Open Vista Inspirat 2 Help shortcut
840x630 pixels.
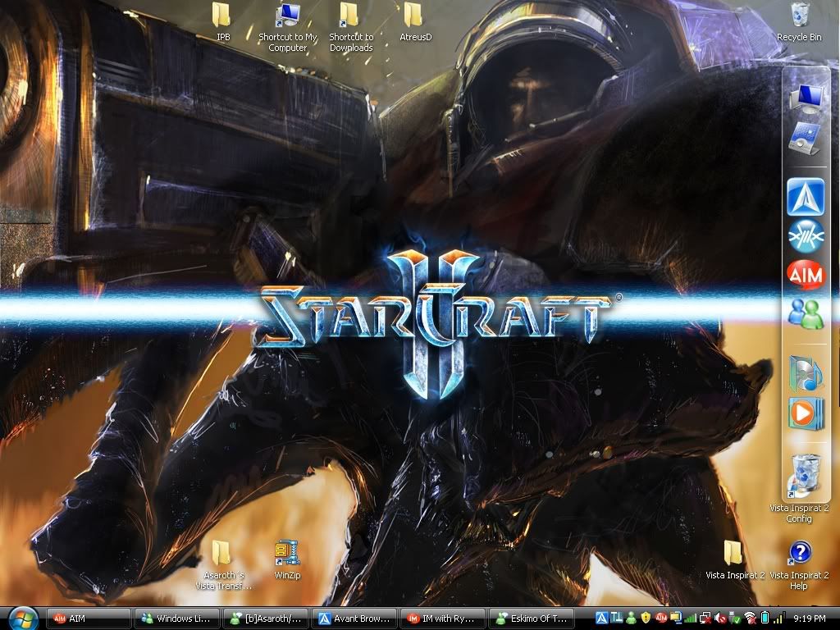tap(799, 565)
